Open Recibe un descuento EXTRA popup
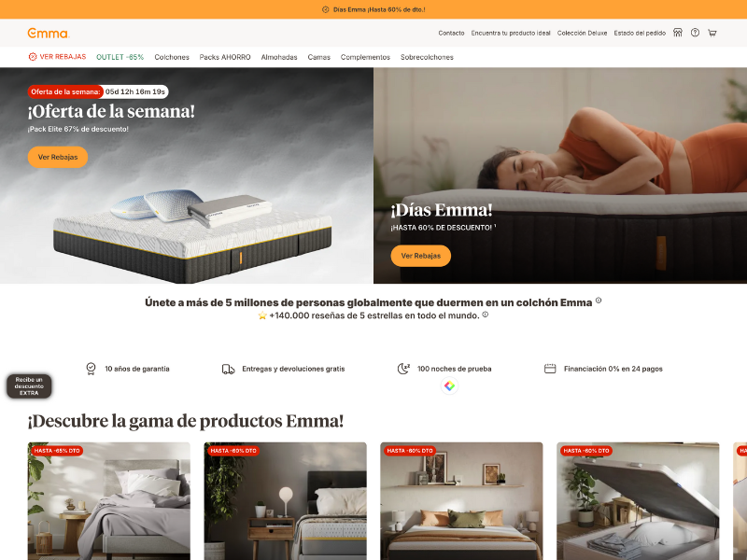 pos(29,386)
